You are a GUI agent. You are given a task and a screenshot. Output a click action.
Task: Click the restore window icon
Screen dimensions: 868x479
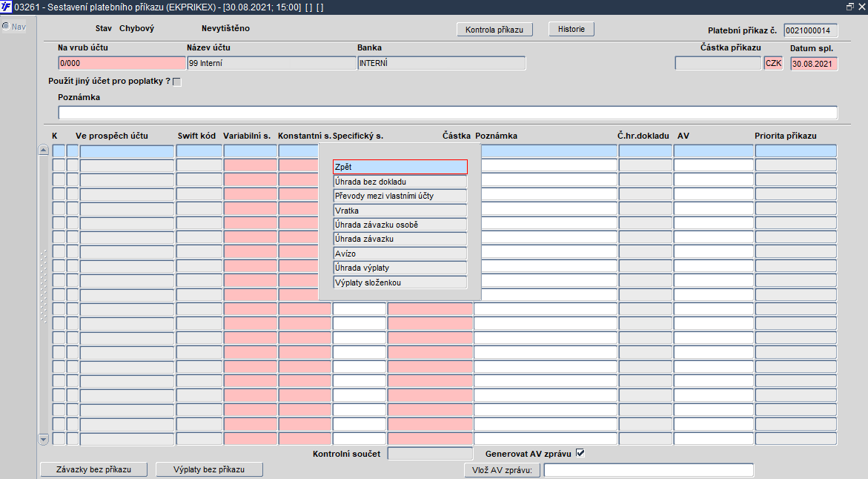pos(849,7)
